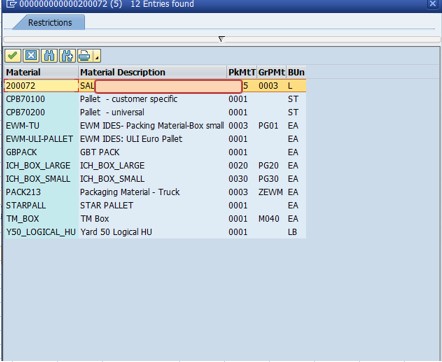Click the PG01 packaging group cell
Screen dimensions: 442x362
(268, 126)
